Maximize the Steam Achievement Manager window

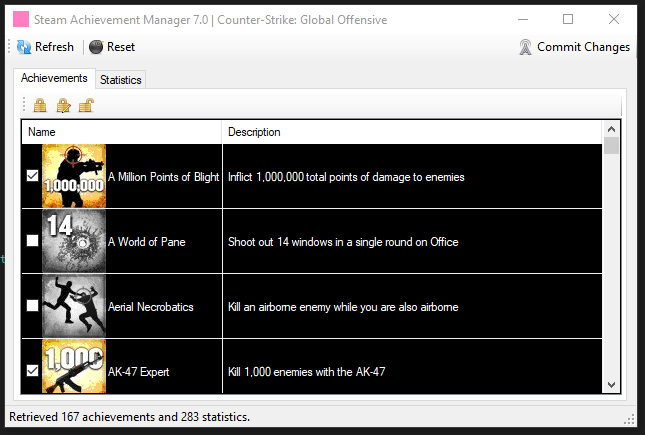[x=568, y=19]
